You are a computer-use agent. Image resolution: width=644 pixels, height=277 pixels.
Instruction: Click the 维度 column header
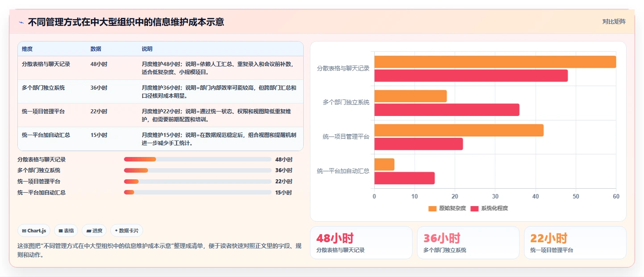(27, 49)
